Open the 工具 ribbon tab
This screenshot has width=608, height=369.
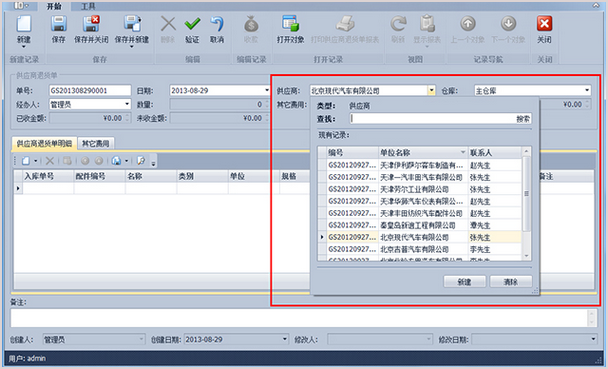tap(88, 6)
